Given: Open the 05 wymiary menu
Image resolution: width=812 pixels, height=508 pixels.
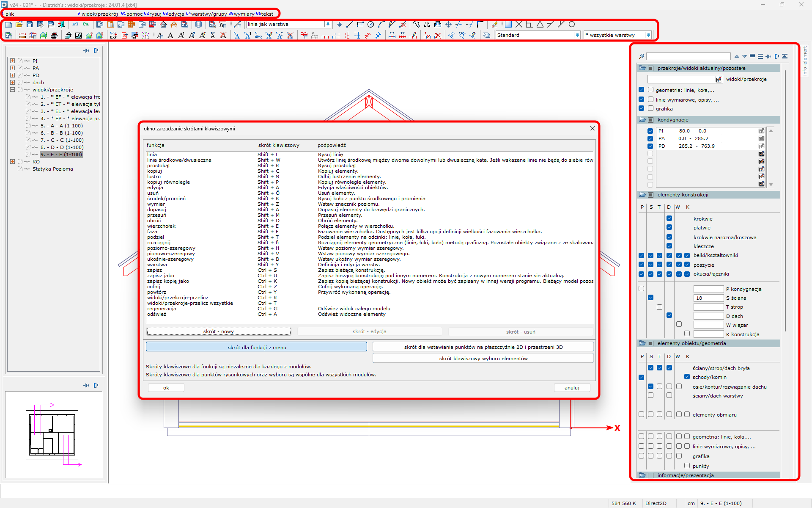Looking at the screenshot, I should 241,14.
